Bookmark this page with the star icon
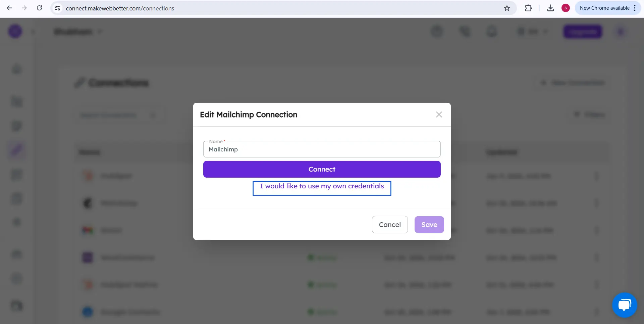The width and height of the screenshot is (644, 324). click(x=507, y=8)
